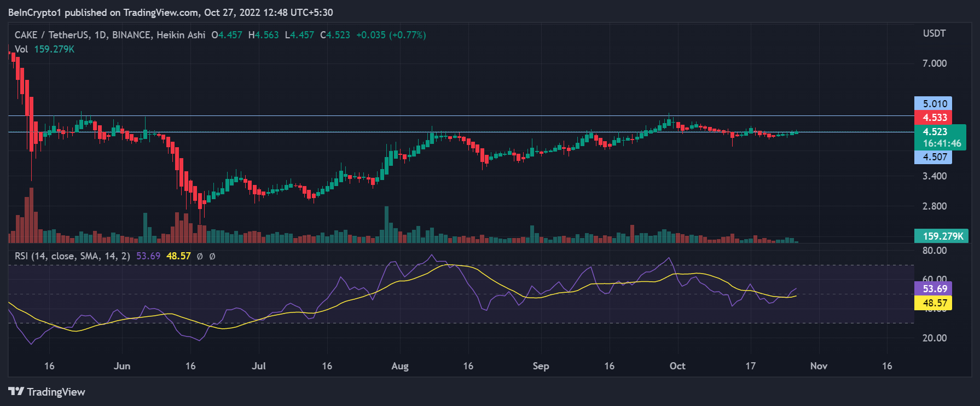Click the 80.00 level on RSI scale
Screen dimensions: 980x406
tap(934, 251)
